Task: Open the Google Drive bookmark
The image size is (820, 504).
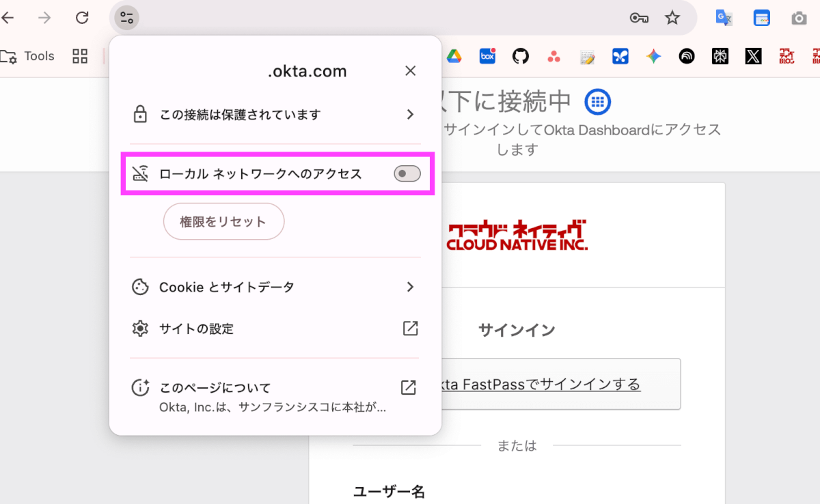Action: (x=454, y=56)
